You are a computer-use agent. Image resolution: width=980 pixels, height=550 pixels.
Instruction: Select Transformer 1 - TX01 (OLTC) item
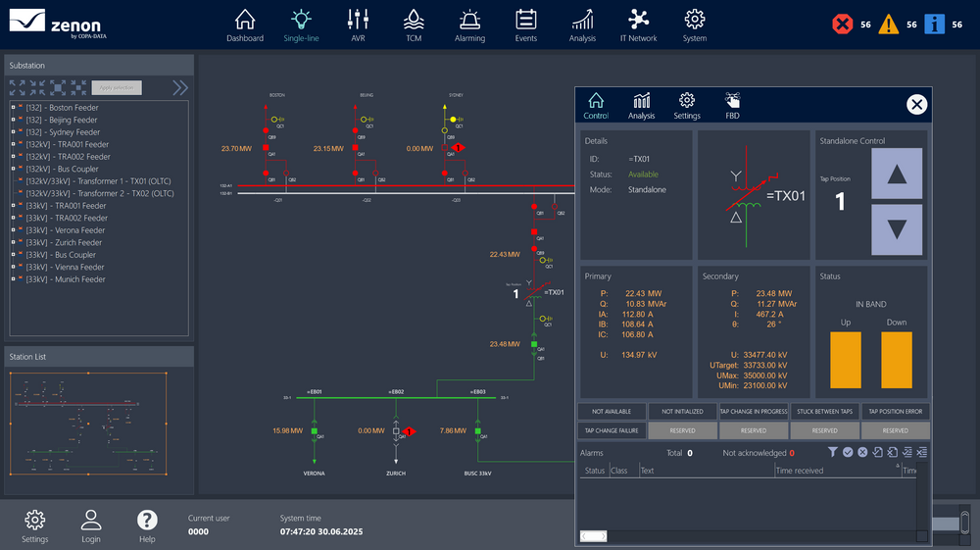coord(100,181)
